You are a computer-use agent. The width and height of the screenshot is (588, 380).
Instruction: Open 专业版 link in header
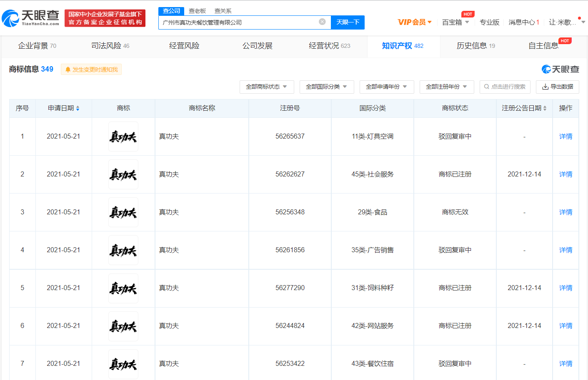(x=490, y=22)
